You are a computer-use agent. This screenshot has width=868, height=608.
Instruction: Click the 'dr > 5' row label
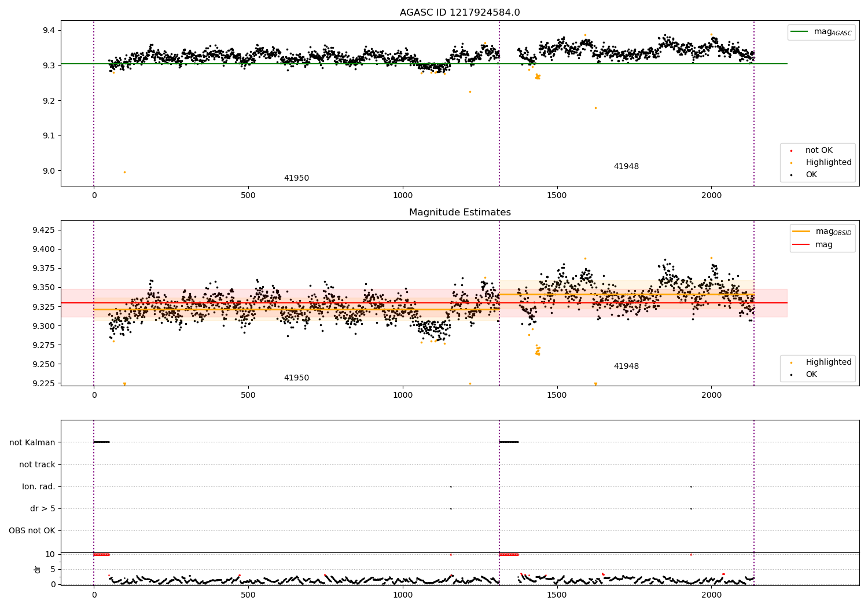point(43,508)
